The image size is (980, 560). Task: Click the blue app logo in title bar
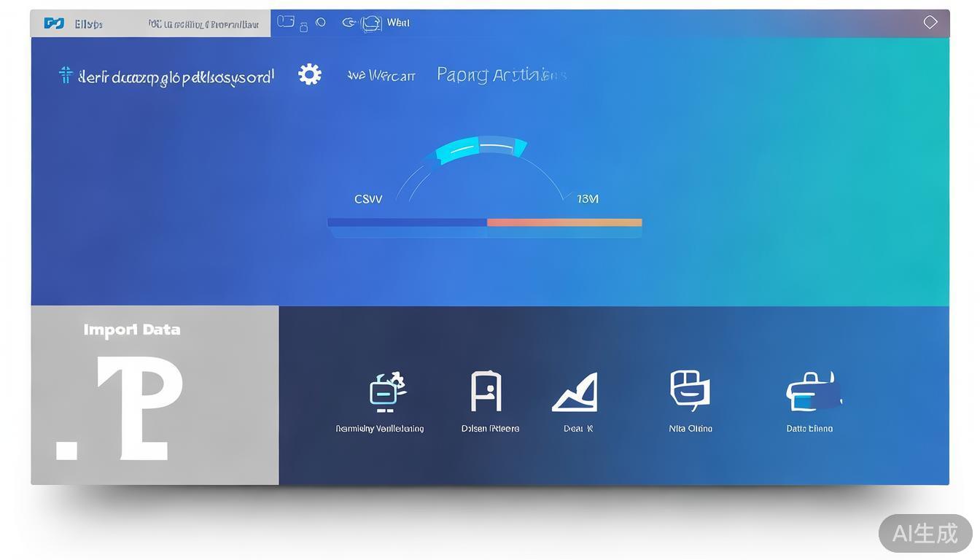point(54,23)
